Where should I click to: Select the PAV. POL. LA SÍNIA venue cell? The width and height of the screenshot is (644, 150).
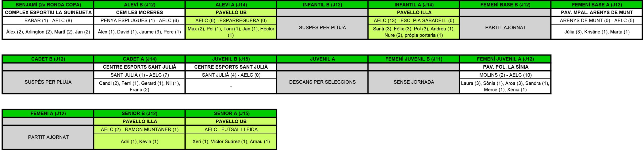click(x=505, y=67)
